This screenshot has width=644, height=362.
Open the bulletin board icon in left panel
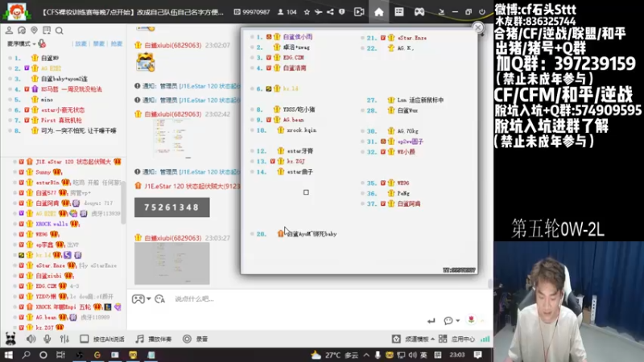point(47,31)
